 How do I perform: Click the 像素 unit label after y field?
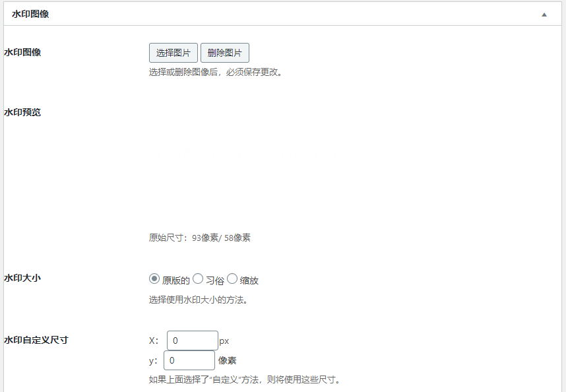pyautogui.click(x=227, y=361)
